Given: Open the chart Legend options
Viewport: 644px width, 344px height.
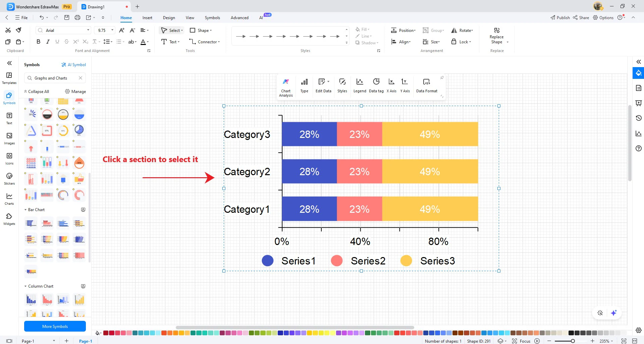Looking at the screenshot, I should pos(360,86).
